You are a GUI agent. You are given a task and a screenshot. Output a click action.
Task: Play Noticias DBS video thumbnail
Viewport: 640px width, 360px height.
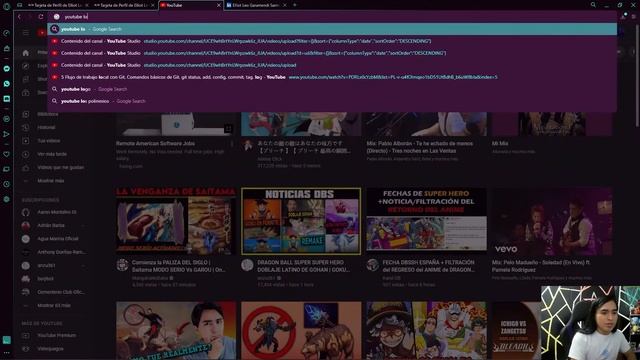pos(301,221)
